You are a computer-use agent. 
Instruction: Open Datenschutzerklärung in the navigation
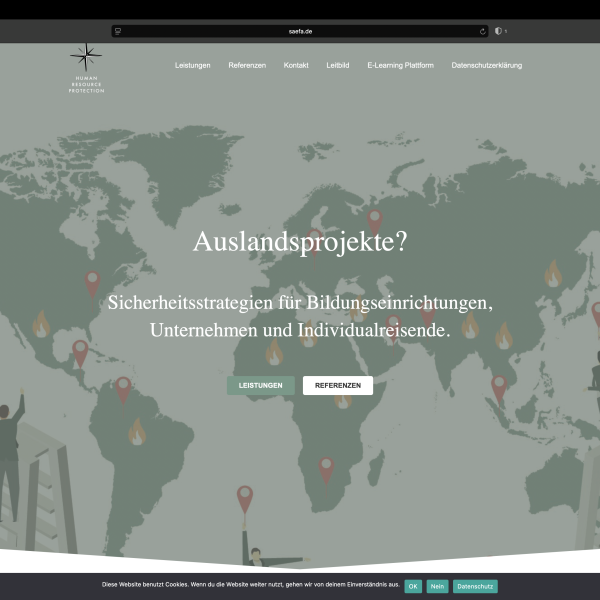pos(486,65)
